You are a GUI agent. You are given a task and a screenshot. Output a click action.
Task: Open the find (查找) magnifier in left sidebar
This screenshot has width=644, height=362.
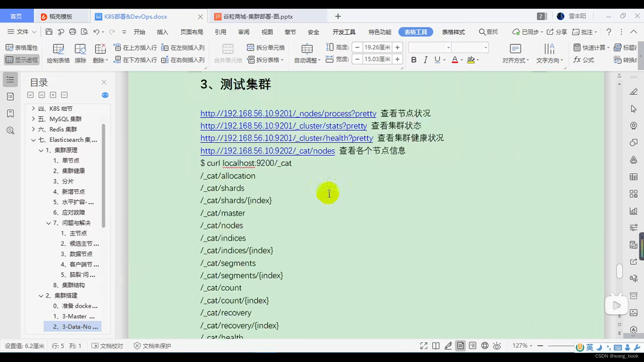point(10,130)
